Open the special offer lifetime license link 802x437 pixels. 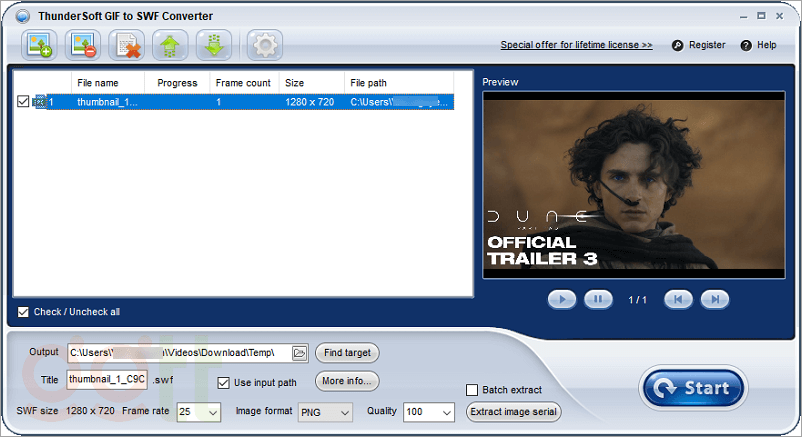point(576,45)
